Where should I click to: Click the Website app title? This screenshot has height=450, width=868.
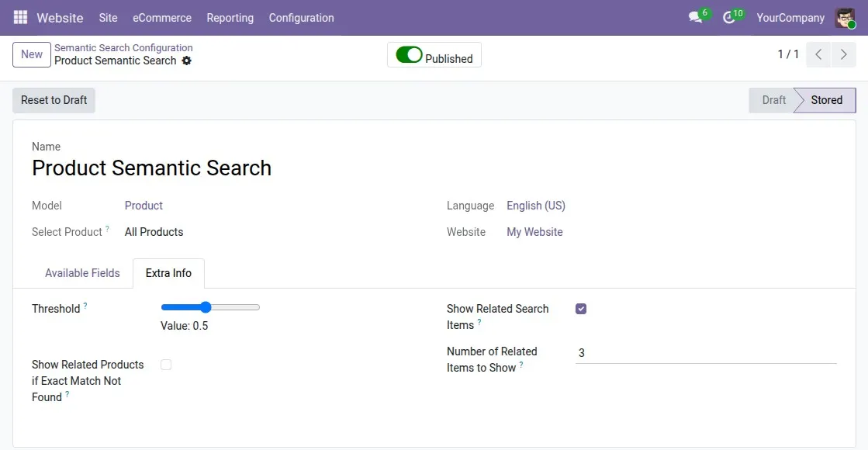(x=60, y=18)
